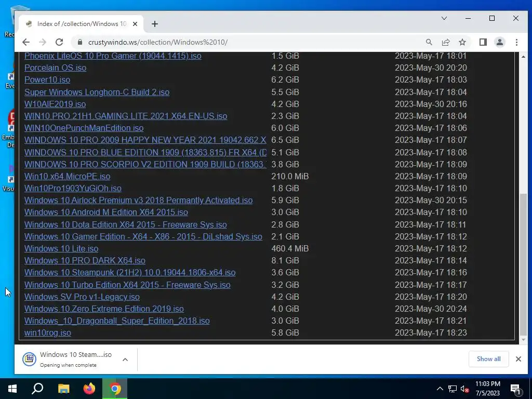Click the 210.0 MiB size value
Viewport: 532px width, 399px height.
[x=290, y=176]
